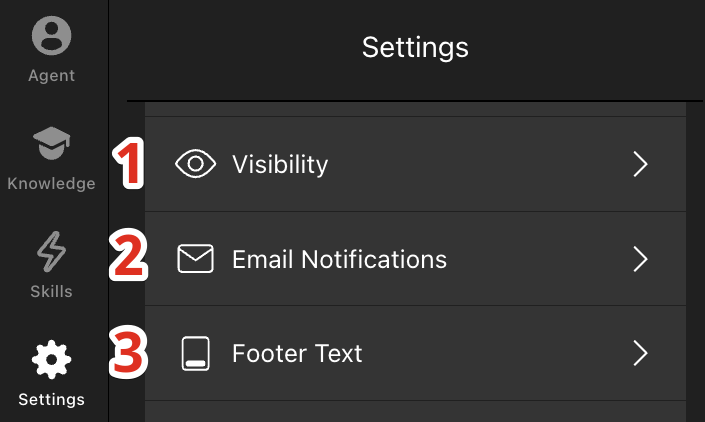Screen dimensions: 705x422
Task: Expand the Visibility chevron arrow
Action: pos(640,164)
